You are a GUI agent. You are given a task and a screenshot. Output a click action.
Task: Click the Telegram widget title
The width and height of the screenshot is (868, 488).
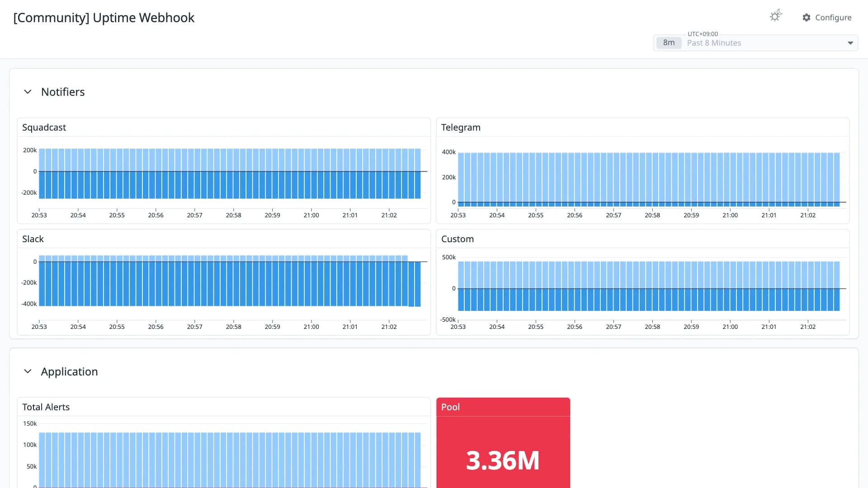461,127
